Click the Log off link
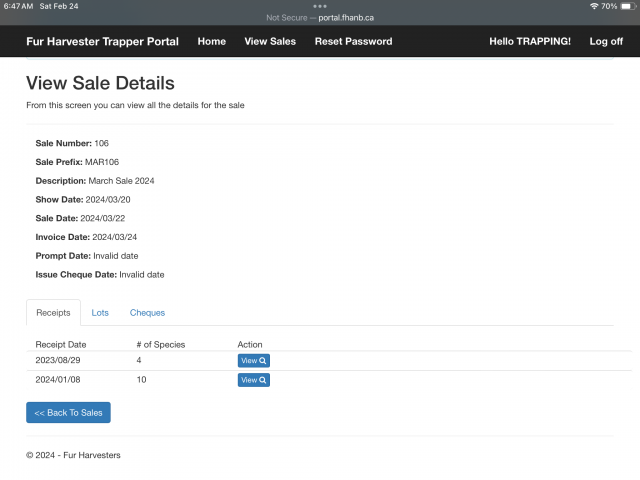 pos(606,41)
